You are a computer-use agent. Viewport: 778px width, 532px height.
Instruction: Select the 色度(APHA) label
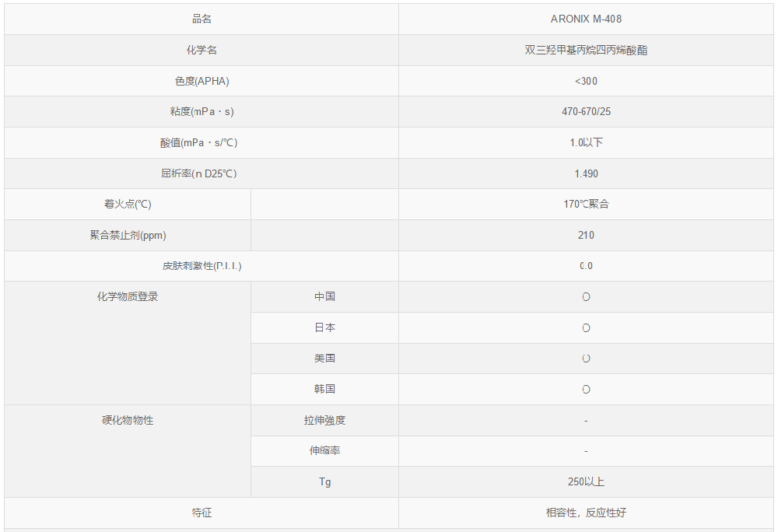click(202, 81)
